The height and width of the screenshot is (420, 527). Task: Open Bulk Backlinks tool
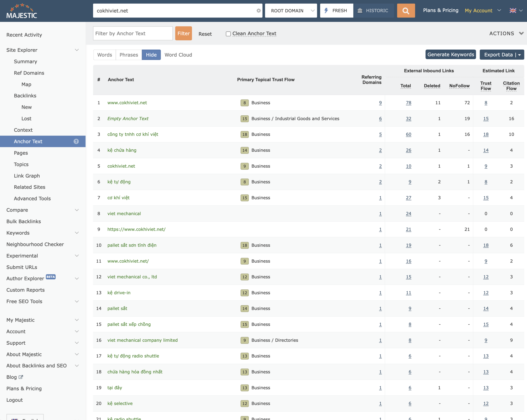click(x=24, y=221)
